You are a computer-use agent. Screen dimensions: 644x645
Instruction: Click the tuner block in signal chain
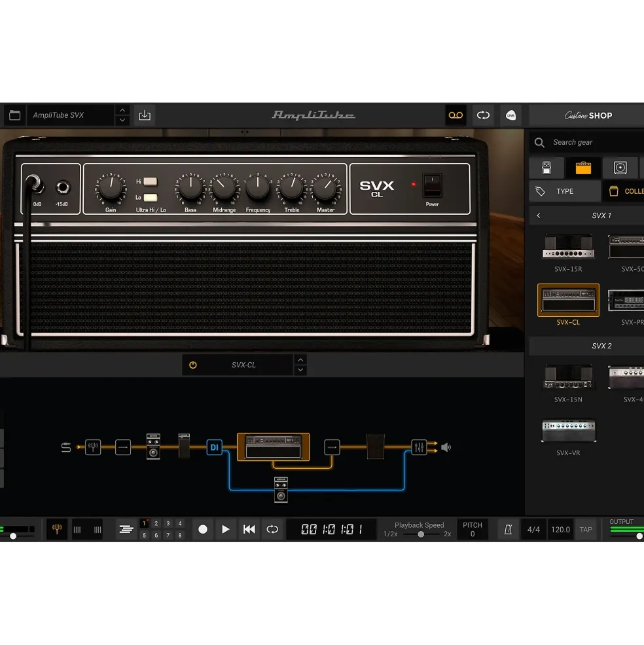pos(93,447)
